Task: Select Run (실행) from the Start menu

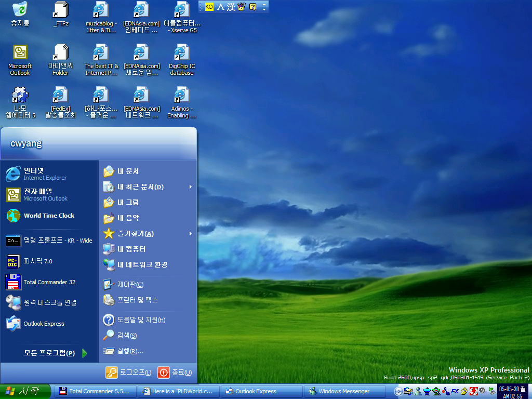Action: click(130, 351)
